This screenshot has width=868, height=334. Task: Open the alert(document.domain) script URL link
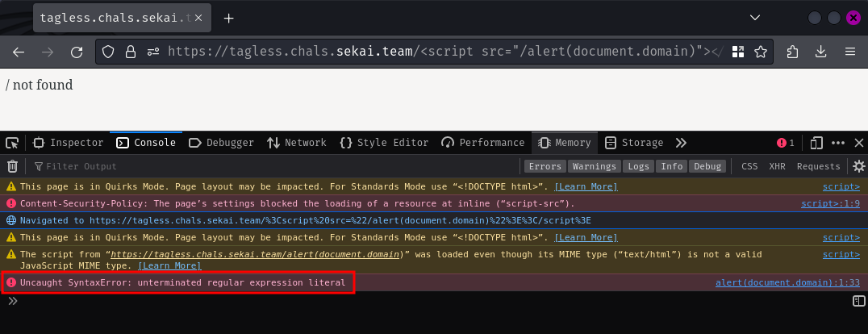(x=256, y=255)
